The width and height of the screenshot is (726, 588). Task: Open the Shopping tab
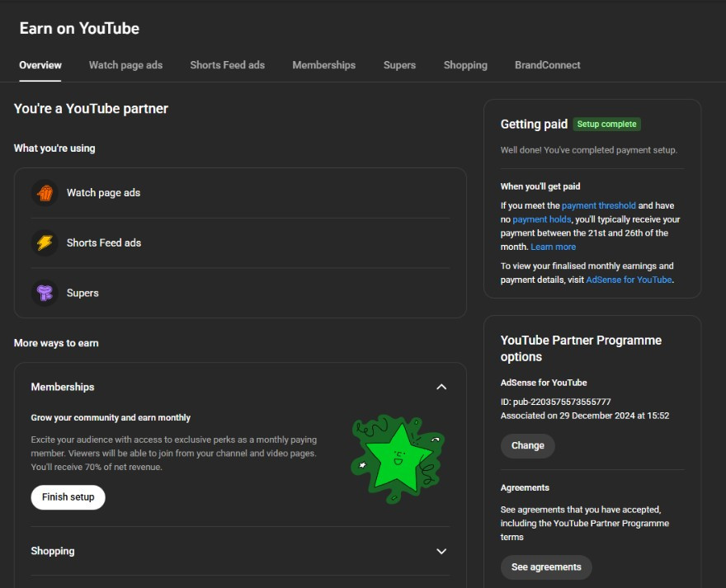(x=465, y=65)
